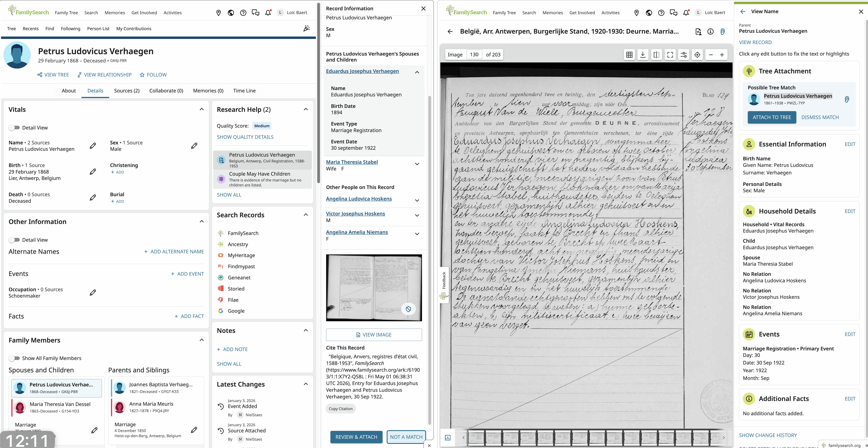The width and height of the screenshot is (868, 448).
Task: Go back using arrow beside the België record title
Action: pos(450,32)
